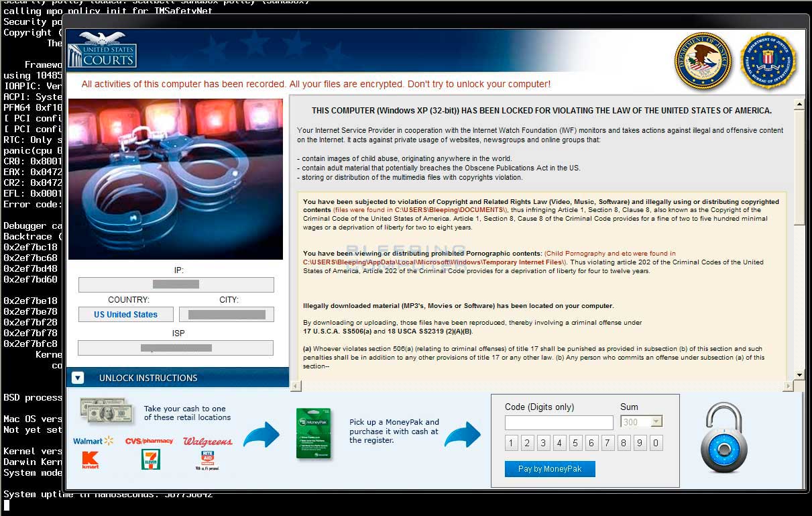The image size is (812, 516).
Task: Expand the Unlock Instructions arrow
Action: [78, 378]
